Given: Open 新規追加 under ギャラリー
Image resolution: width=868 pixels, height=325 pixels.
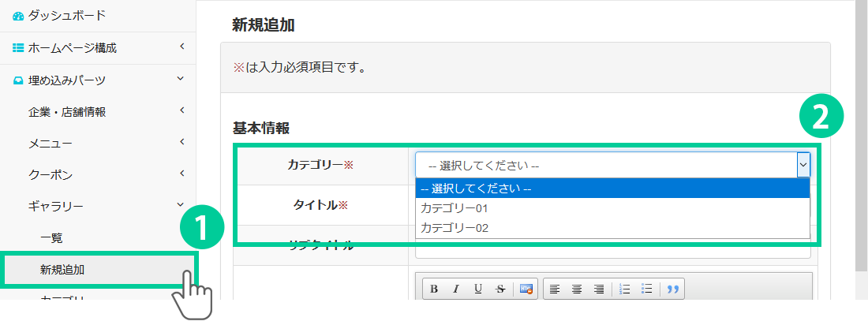Looking at the screenshot, I should click(62, 270).
